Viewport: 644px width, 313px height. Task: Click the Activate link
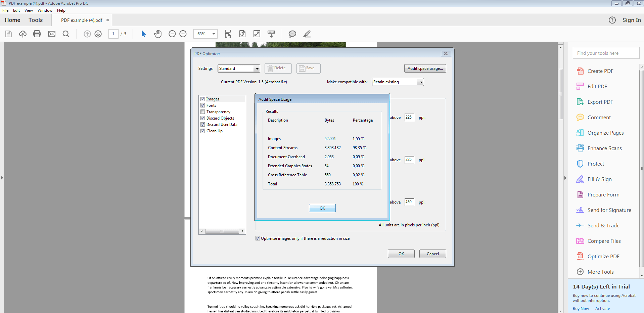[x=602, y=309]
